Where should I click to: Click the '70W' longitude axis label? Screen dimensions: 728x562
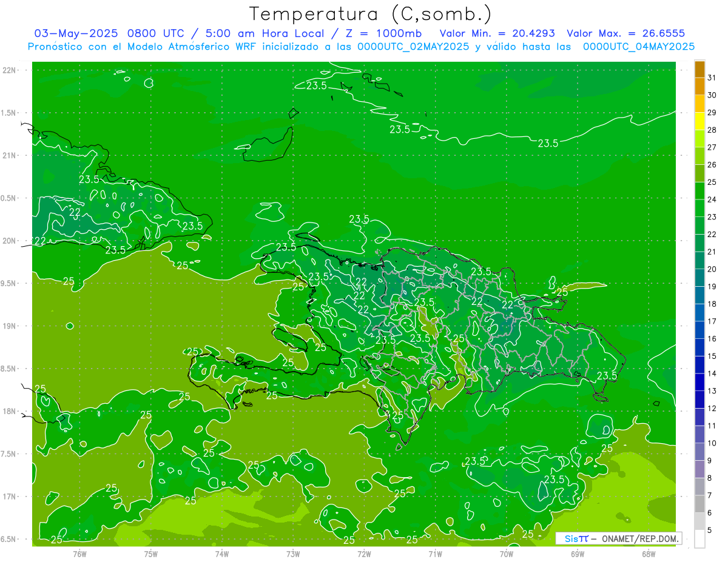(x=507, y=554)
